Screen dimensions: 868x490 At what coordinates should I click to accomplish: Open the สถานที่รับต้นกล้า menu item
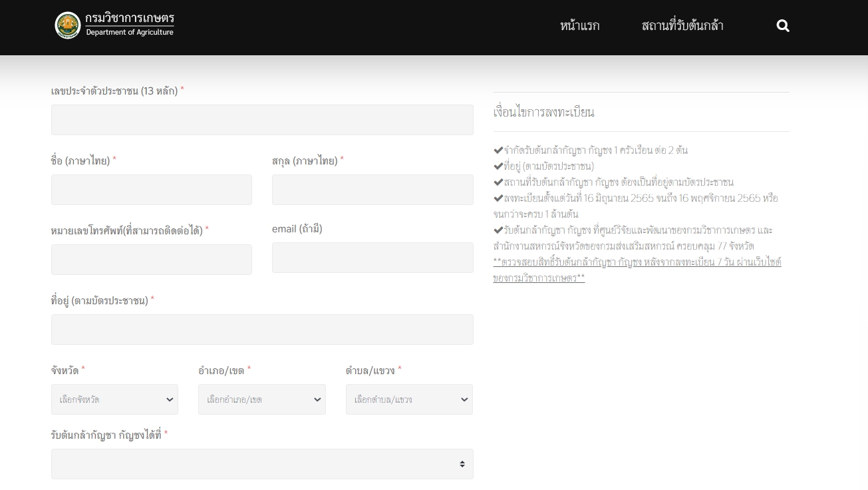[682, 25]
